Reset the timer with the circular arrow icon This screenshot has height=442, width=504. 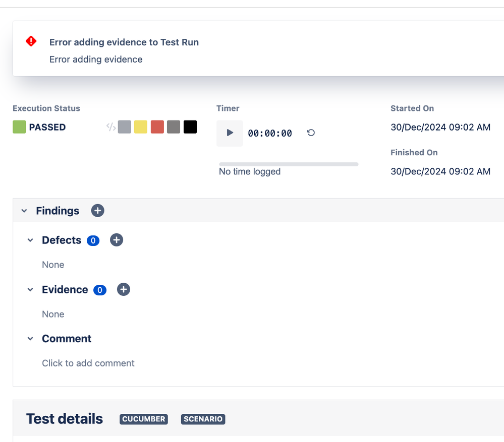311,133
